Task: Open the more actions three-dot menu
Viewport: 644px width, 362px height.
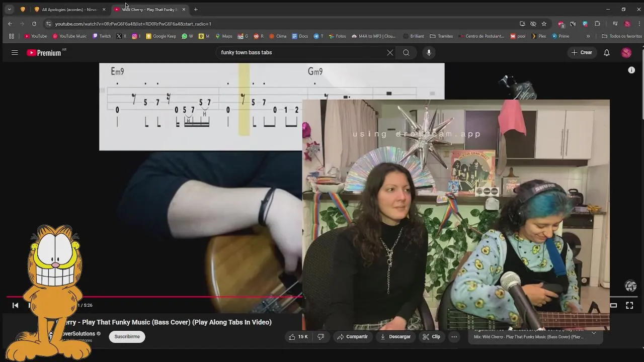Action: tap(454, 337)
